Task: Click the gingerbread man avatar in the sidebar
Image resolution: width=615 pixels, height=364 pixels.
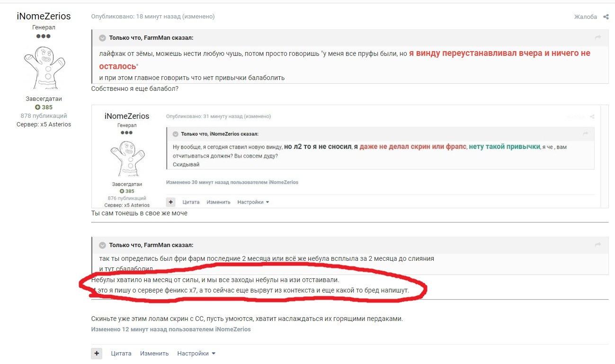Action: tap(44, 66)
